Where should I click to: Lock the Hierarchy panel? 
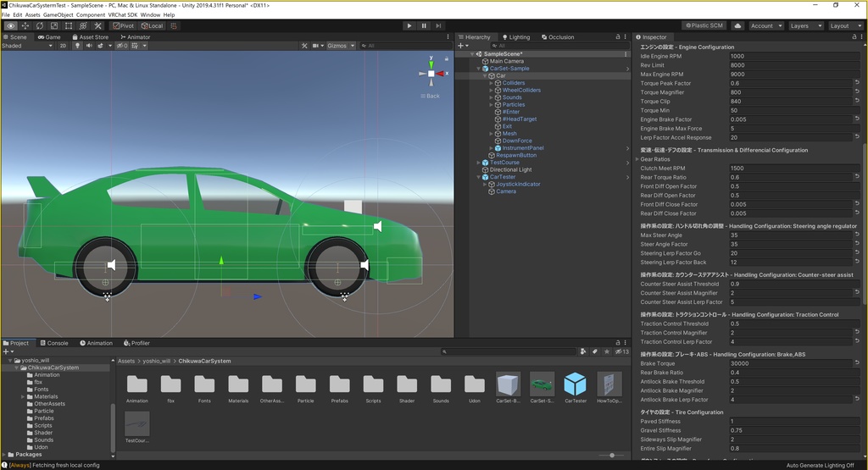618,36
